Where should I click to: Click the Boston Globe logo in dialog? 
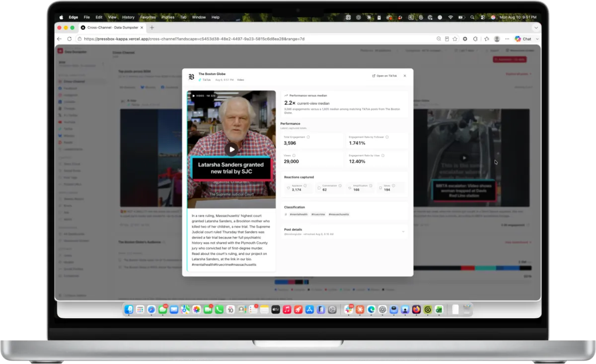191,76
